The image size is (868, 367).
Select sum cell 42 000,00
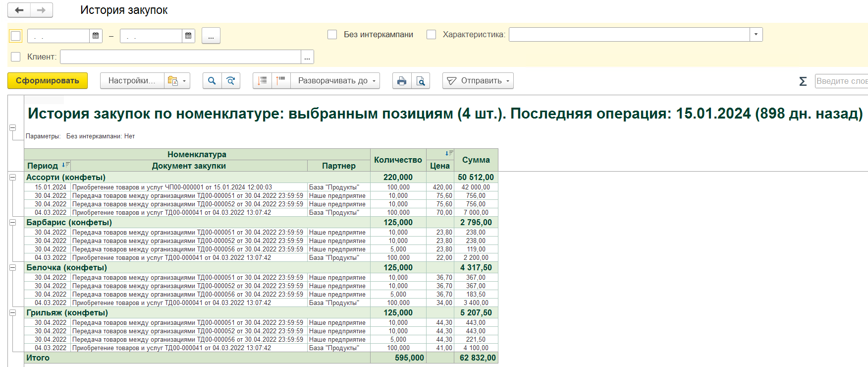pos(476,187)
